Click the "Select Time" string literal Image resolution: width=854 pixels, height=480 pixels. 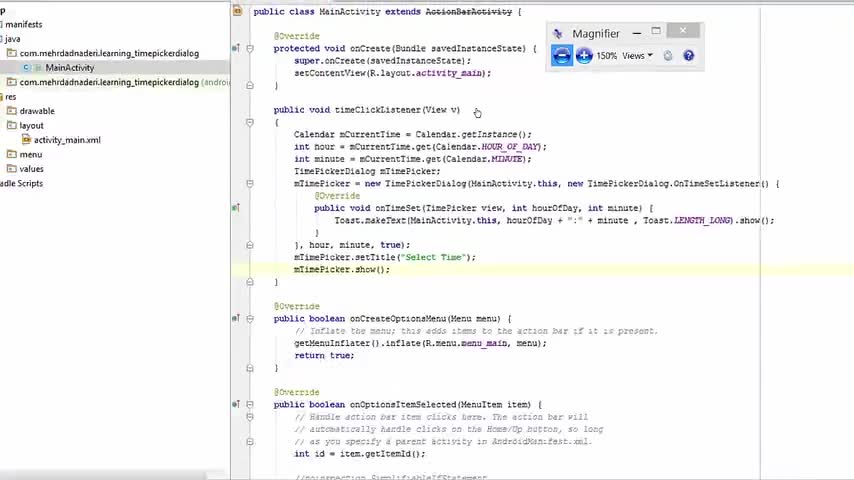pyautogui.click(x=432, y=257)
